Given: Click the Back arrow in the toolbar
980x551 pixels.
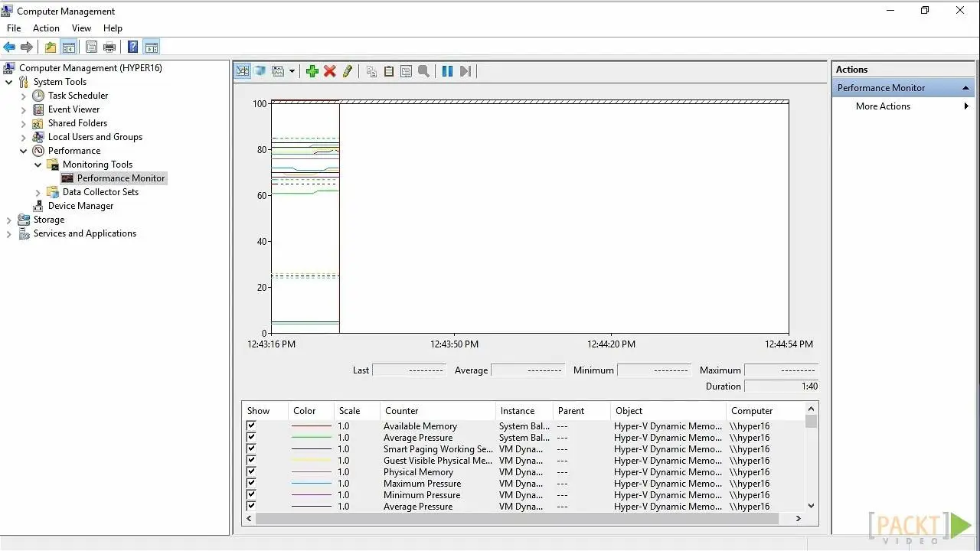Looking at the screenshot, I should pos(9,47).
